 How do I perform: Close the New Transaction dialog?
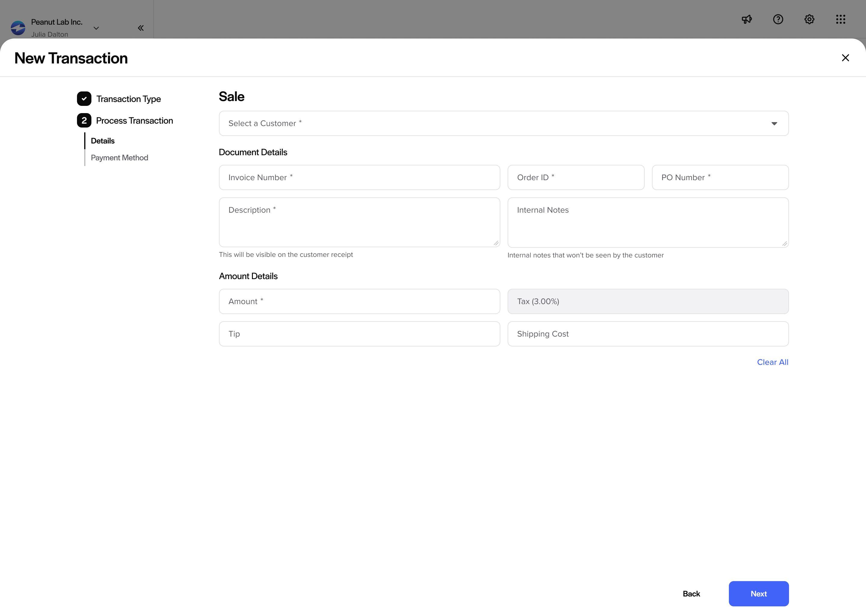click(x=845, y=58)
